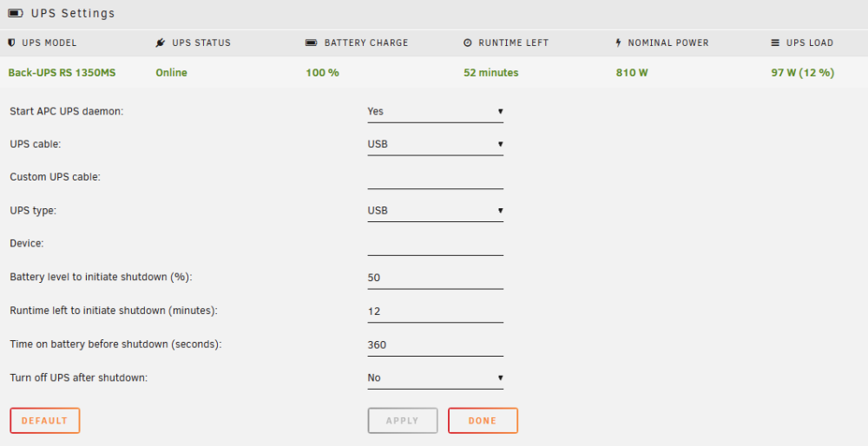Click the RUNTIME LEFT column header
The image size is (868, 446).
point(514,43)
